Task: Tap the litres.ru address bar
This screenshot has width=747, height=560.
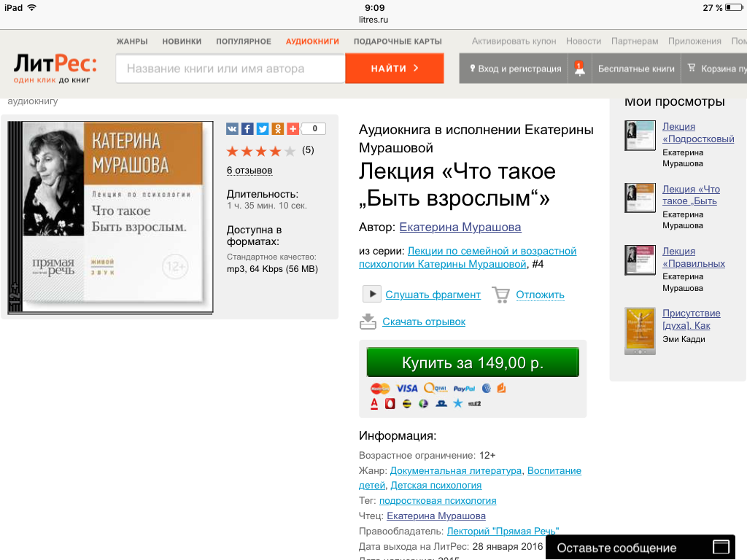Action: 373,20
